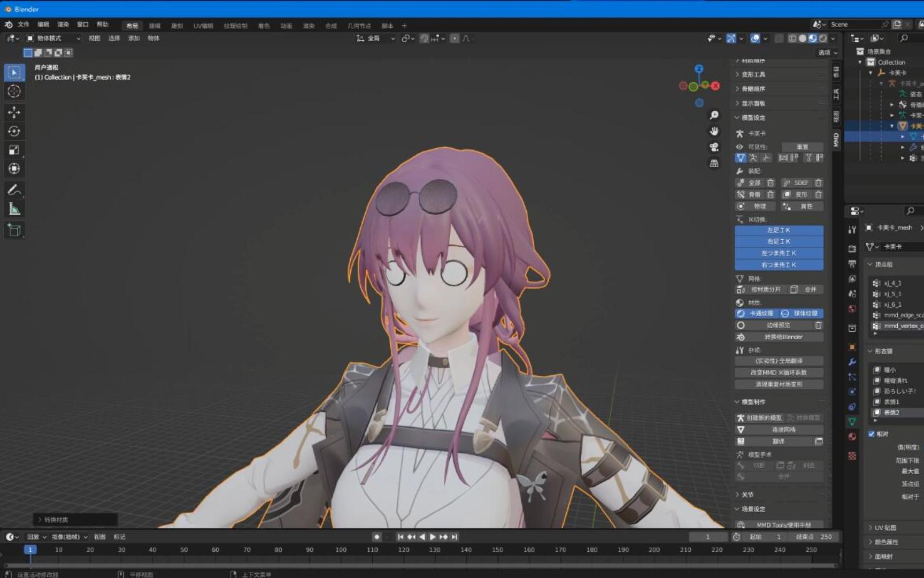Toggle 左足IK switch

point(779,230)
